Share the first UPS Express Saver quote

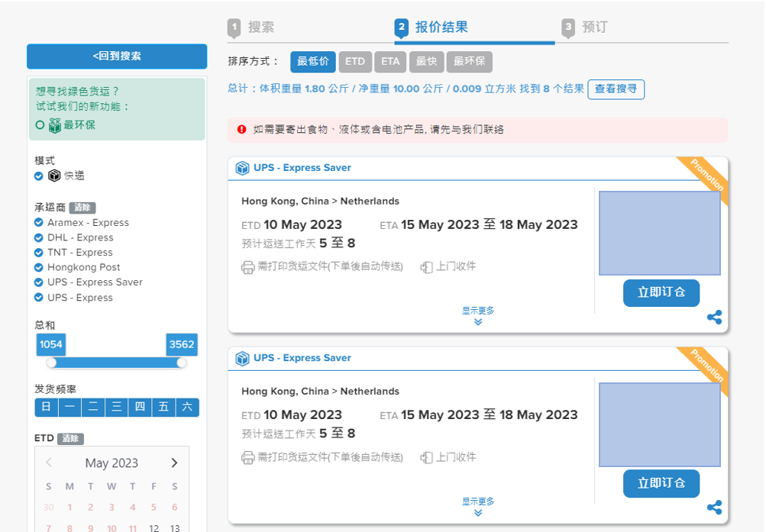(x=714, y=318)
